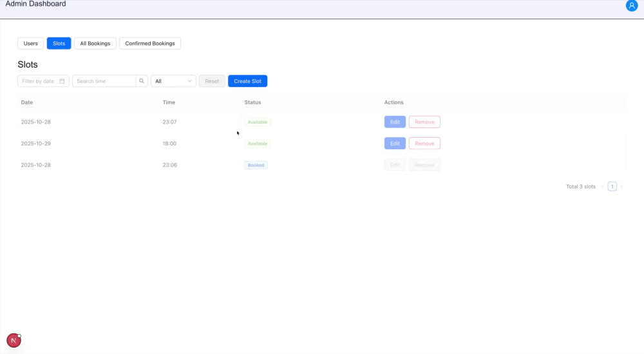
Task: Select page 1 in pagination
Action: [x=612, y=187]
